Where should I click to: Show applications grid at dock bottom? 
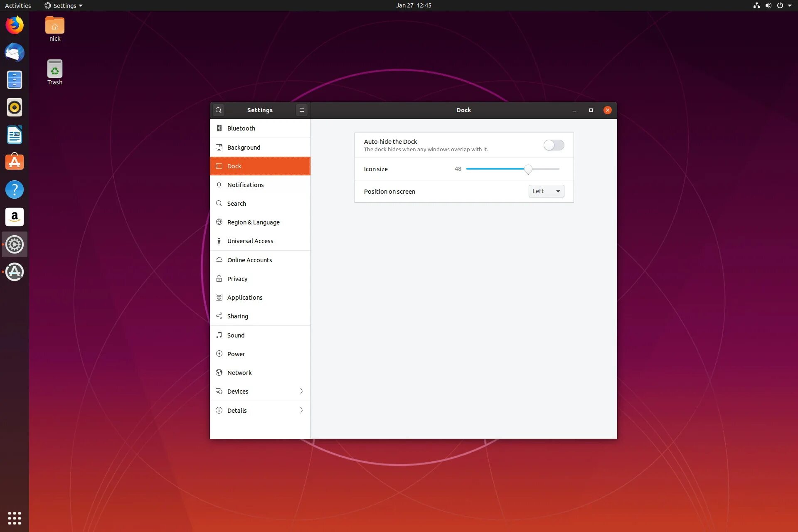(x=15, y=518)
